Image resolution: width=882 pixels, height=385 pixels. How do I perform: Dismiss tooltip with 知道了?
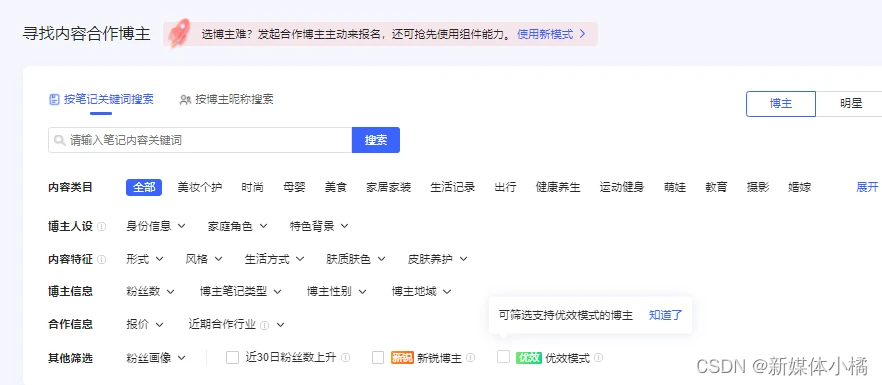pyautogui.click(x=665, y=315)
